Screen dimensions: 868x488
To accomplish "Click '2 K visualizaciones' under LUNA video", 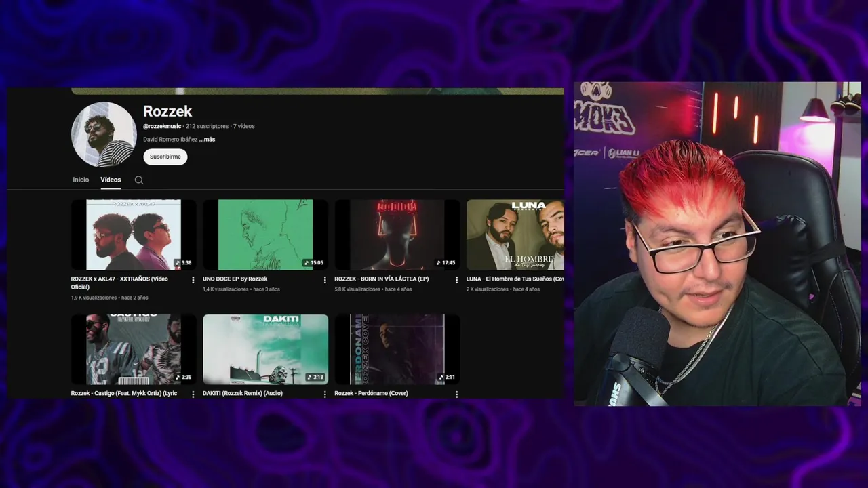I will tap(487, 289).
